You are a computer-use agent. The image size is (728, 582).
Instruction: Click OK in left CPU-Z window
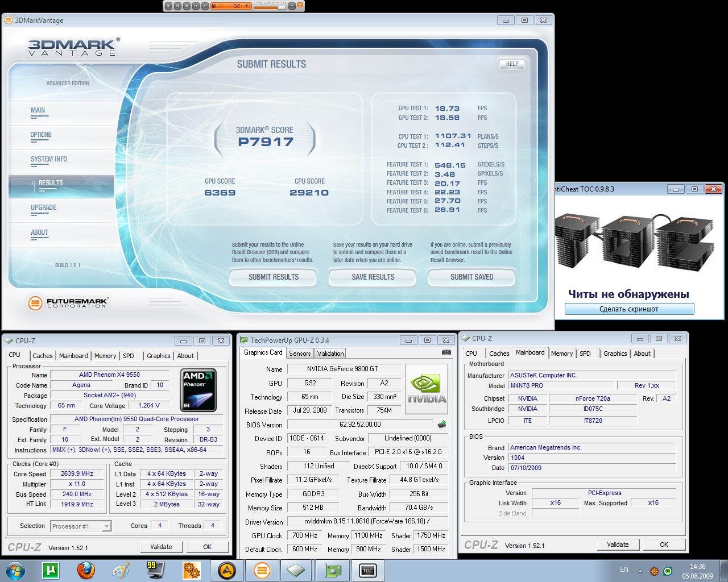point(208,547)
